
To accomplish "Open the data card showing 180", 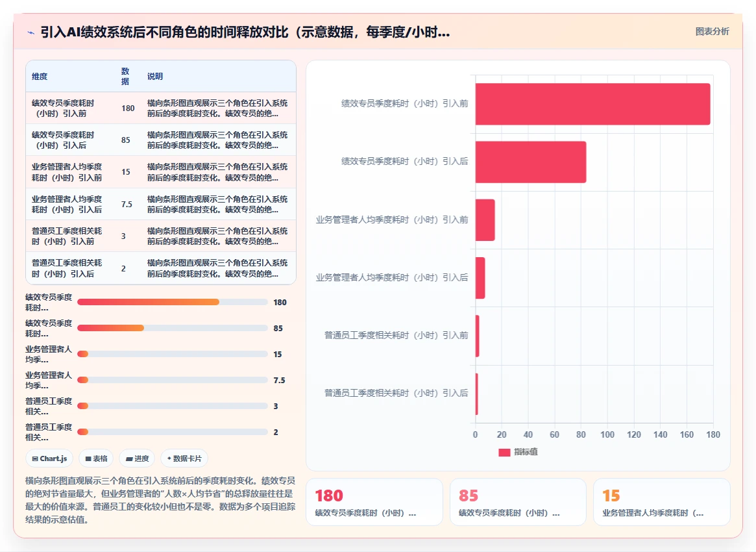I will coord(374,502).
